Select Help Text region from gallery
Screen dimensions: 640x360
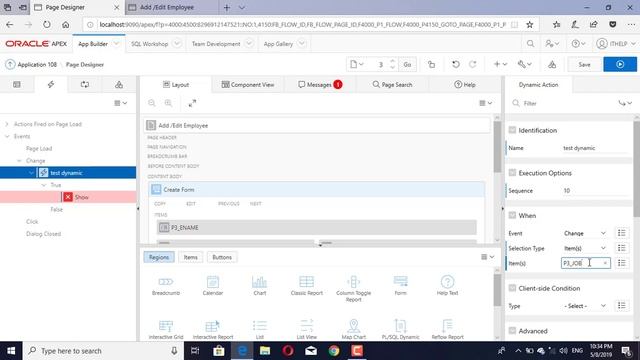pos(447,285)
